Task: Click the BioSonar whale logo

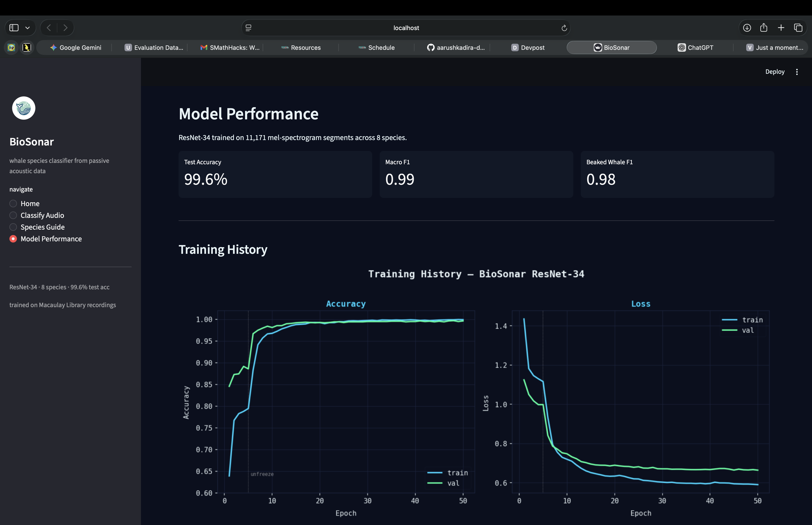Action: pos(23,108)
